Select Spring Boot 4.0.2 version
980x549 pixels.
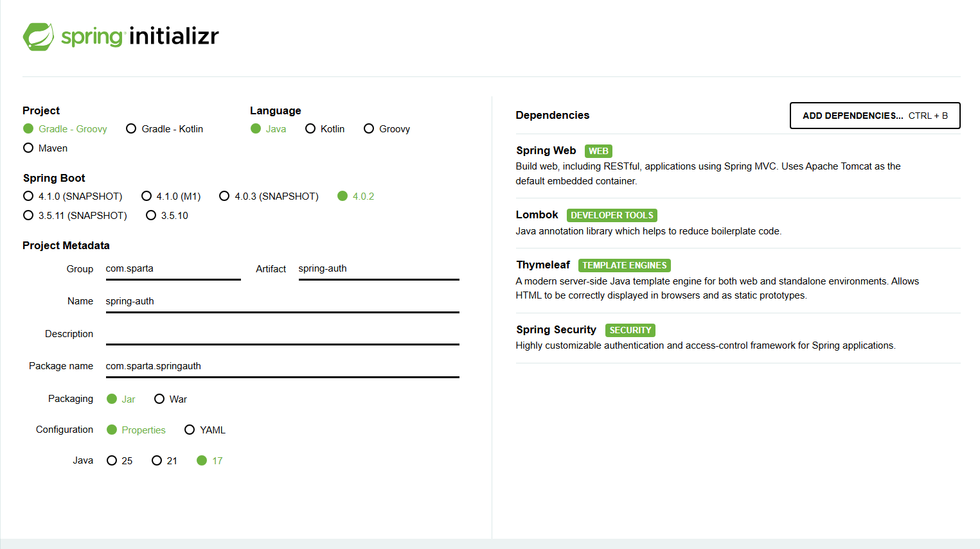(355, 196)
